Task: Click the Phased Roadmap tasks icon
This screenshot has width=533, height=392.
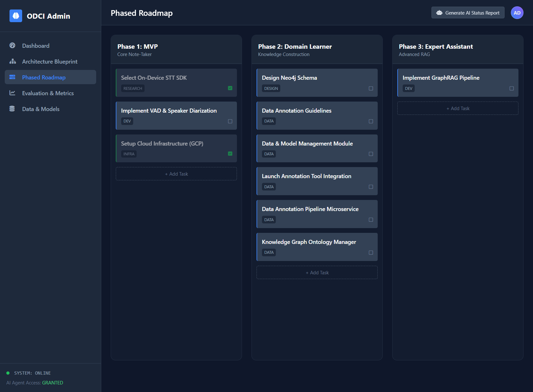Action: click(12, 77)
